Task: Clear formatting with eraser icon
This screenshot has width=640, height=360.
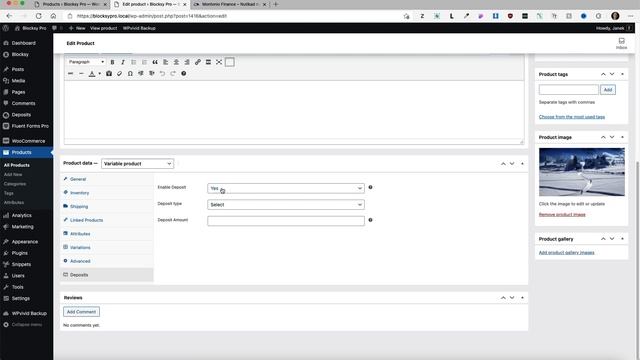Action: click(x=120, y=73)
